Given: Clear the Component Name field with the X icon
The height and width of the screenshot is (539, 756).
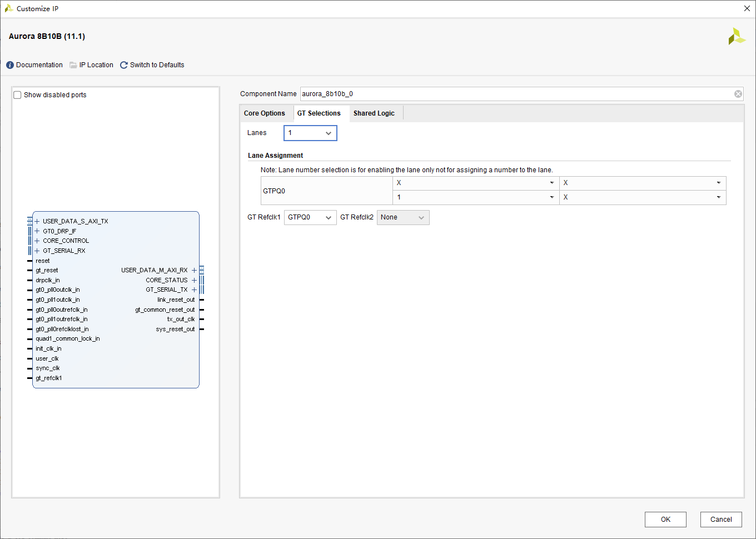Looking at the screenshot, I should point(738,94).
